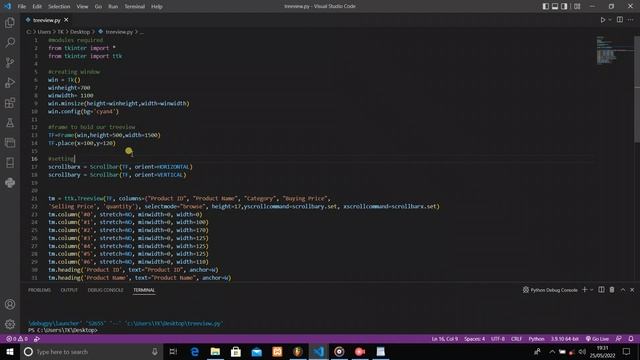Viewport: 640px width, 360px height.
Task: Open the Customize Layout icon in the title bar
Action: click(x=577, y=6)
